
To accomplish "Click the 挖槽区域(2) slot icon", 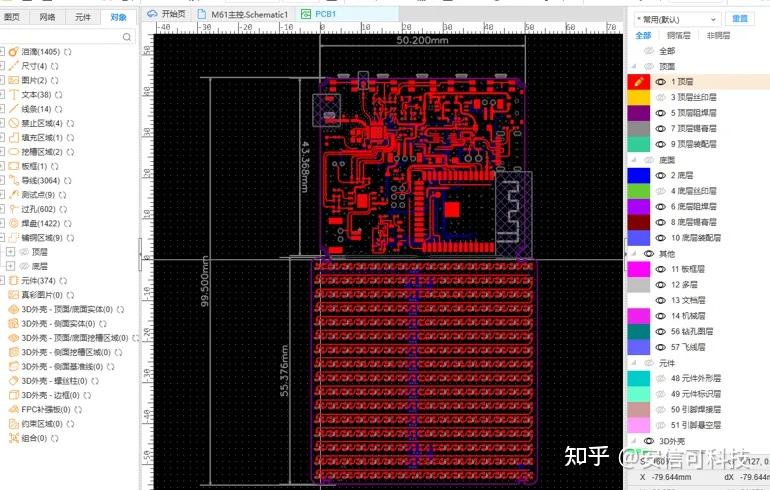I will click(14, 152).
